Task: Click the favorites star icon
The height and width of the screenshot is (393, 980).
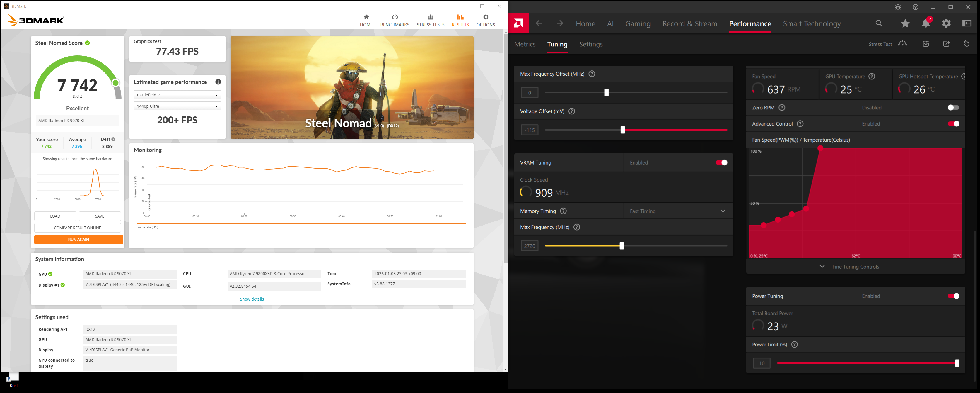Action: tap(905, 24)
